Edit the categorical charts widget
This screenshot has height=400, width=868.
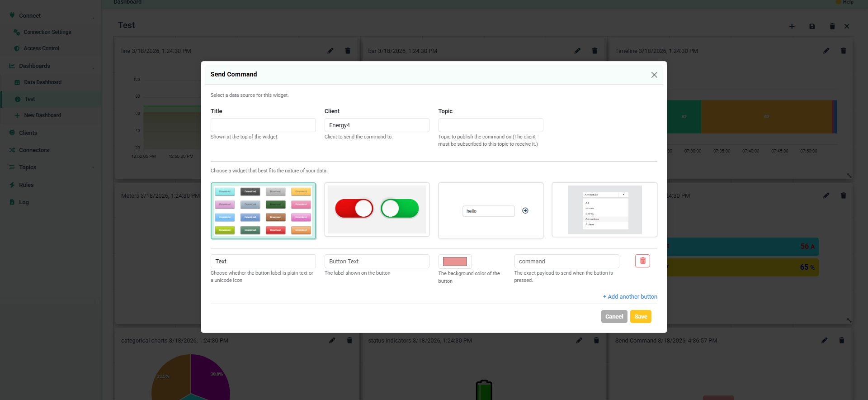(x=332, y=340)
